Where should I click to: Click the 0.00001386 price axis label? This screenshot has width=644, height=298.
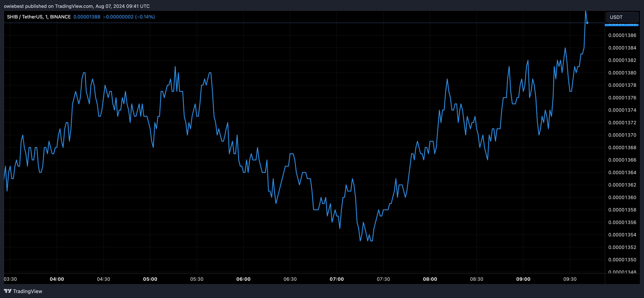coord(622,35)
